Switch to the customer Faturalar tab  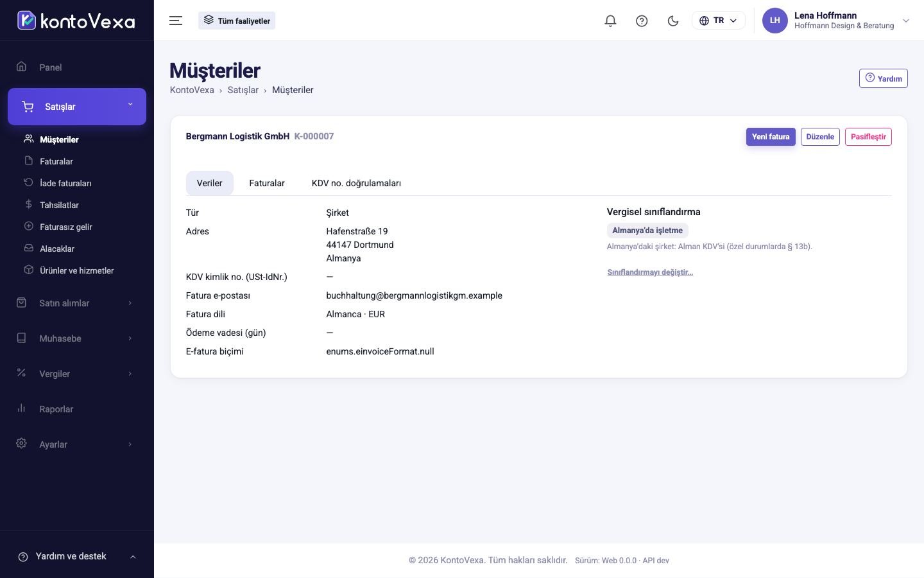[x=267, y=183]
